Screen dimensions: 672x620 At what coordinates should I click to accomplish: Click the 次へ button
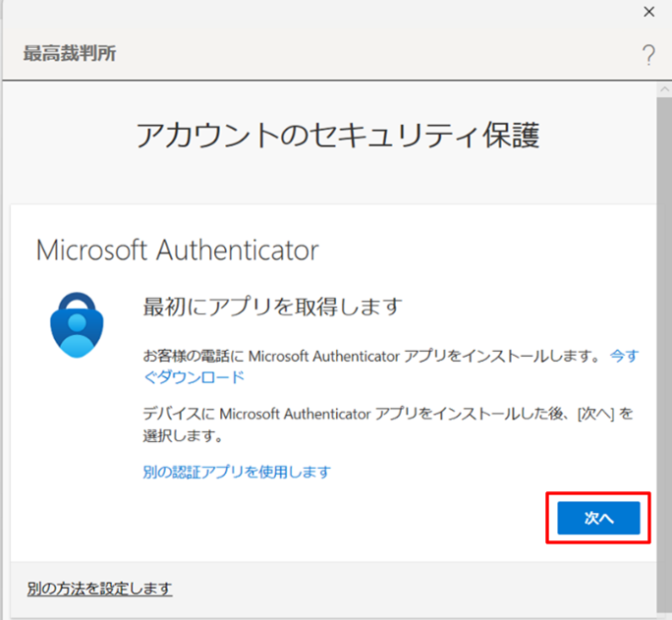[x=598, y=518]
